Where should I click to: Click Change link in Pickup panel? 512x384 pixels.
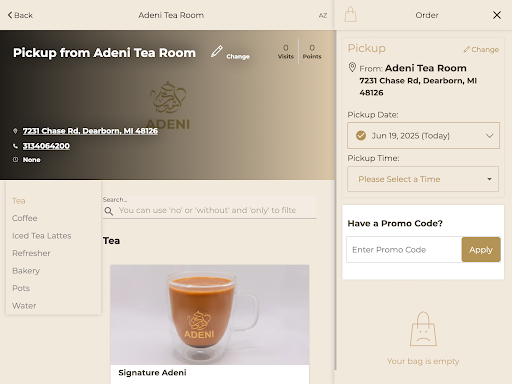[481, 49]
